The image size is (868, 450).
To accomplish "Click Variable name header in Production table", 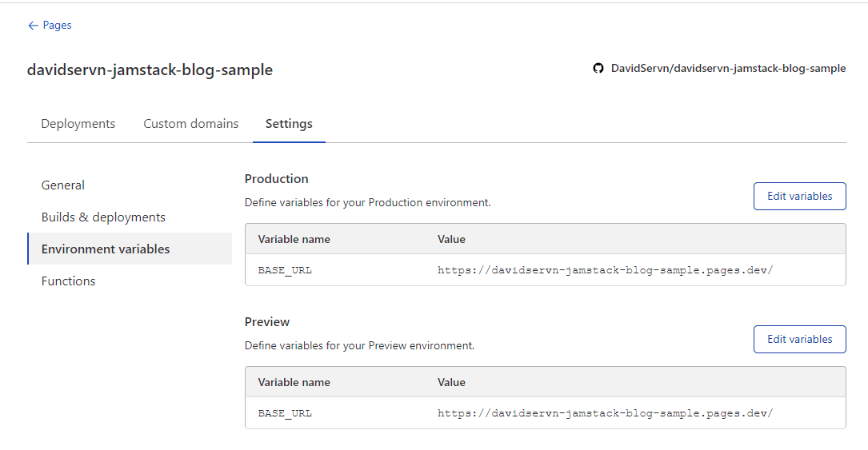I will point(294,239).
